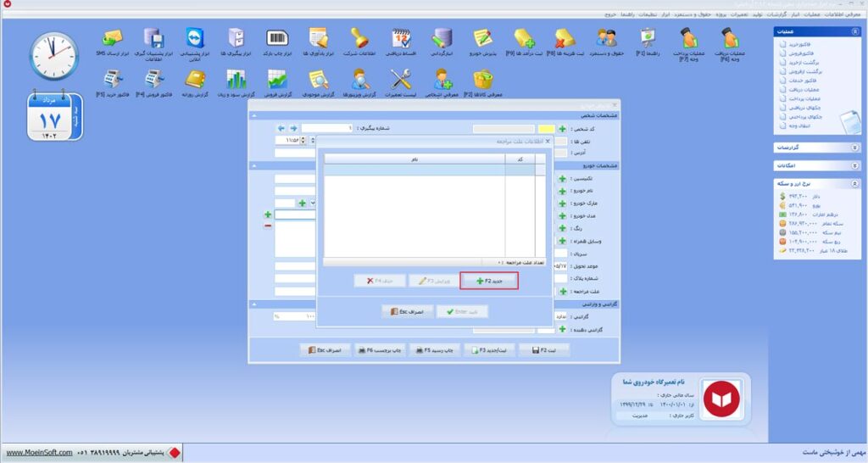Open the vehicle reception notepad icon
Viewport: 868px width, 463px height.
point(482,39)
